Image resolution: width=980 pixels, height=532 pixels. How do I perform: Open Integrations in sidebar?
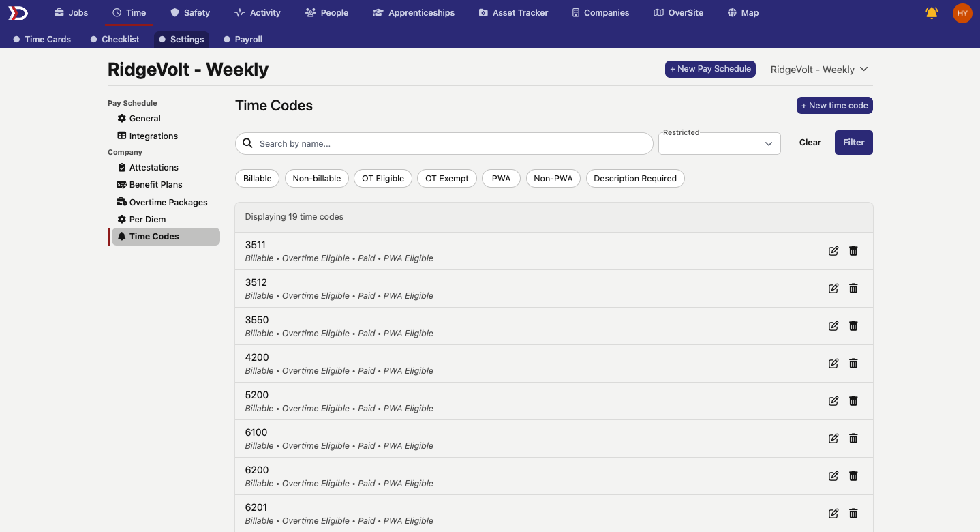click(x=147, y=136)
